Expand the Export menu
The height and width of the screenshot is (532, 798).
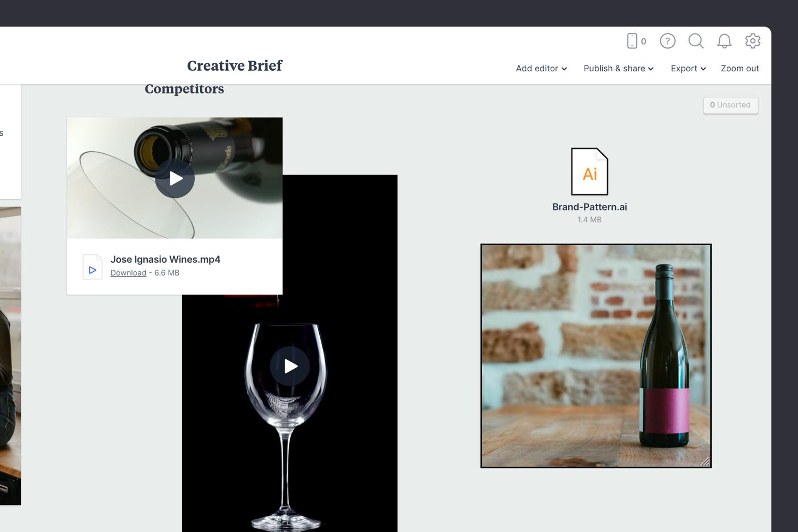click(x=688, y=69)
